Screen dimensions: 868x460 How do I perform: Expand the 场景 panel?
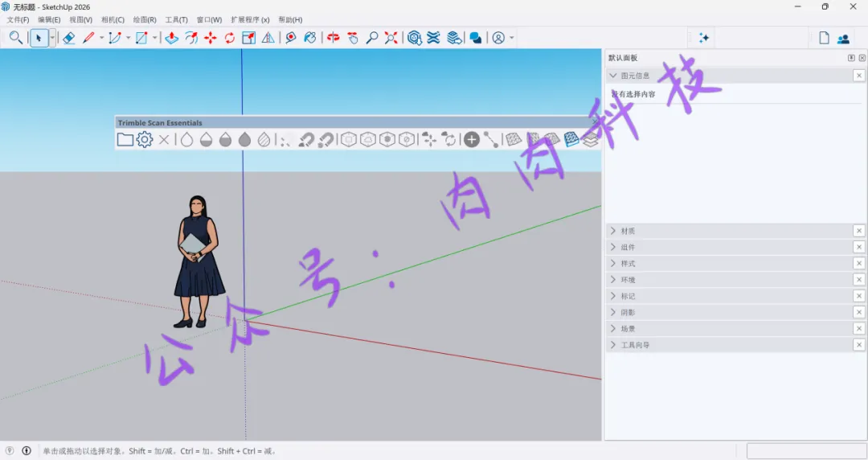(x=612, y=329)
